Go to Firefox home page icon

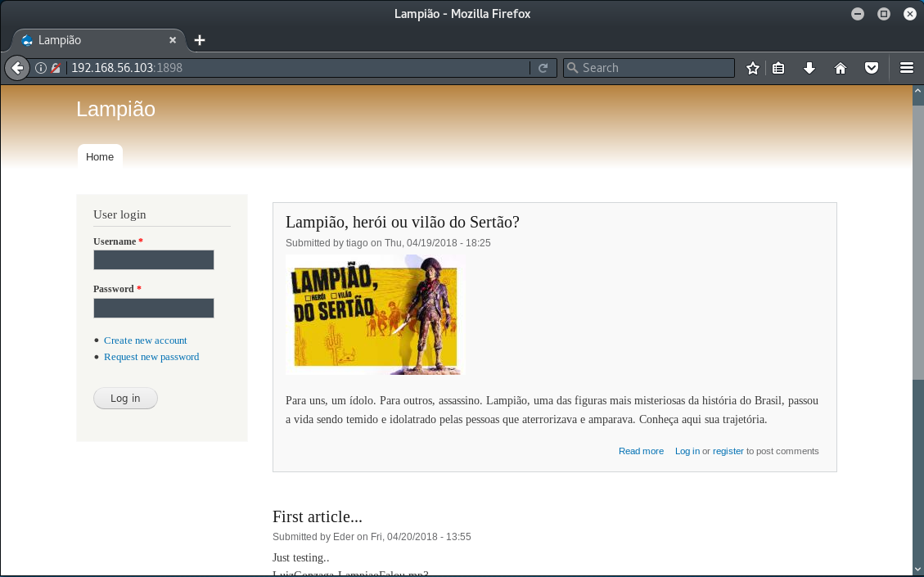tap(841, 68)
